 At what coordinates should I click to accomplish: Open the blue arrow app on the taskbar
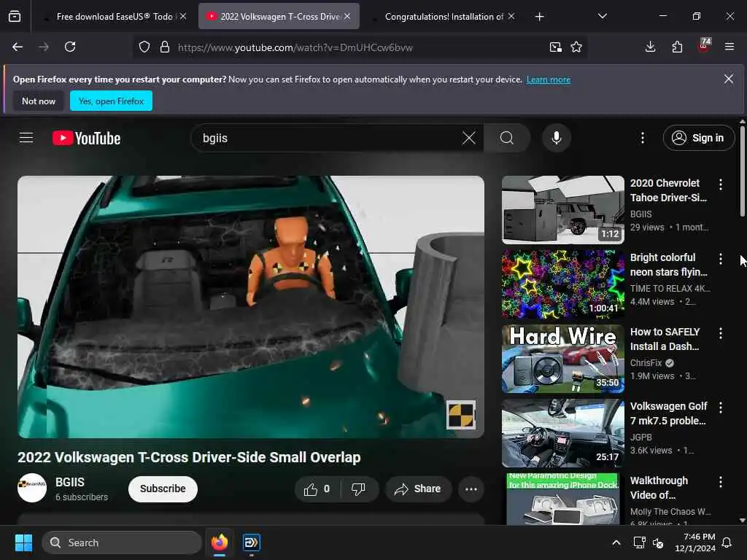[251, 542]
